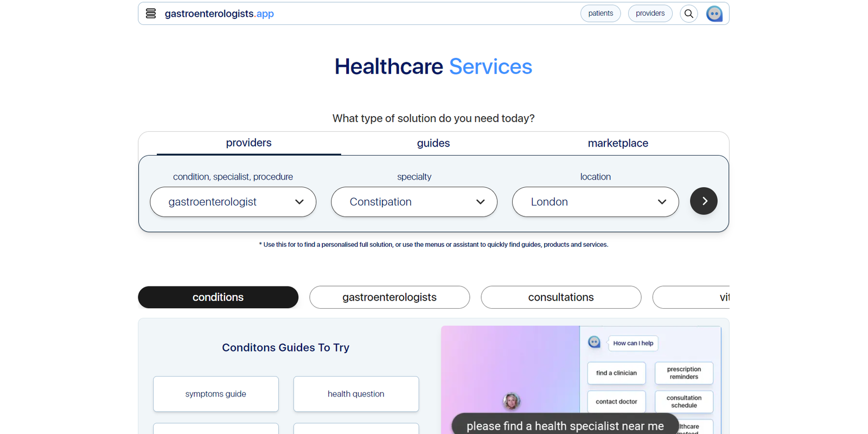Open the symptoms guide card
Screen dimensions: 868x434
tap(216, 394)
